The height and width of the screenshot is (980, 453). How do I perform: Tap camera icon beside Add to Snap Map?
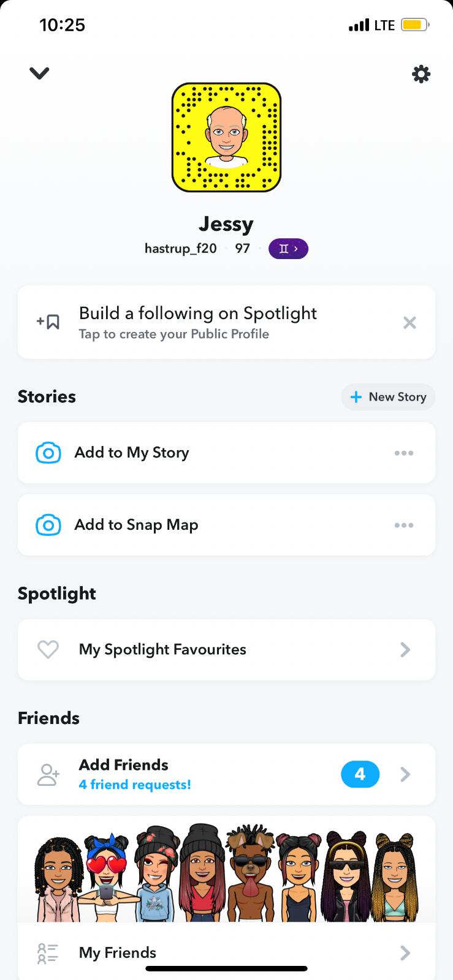click(x=48, y=525)
